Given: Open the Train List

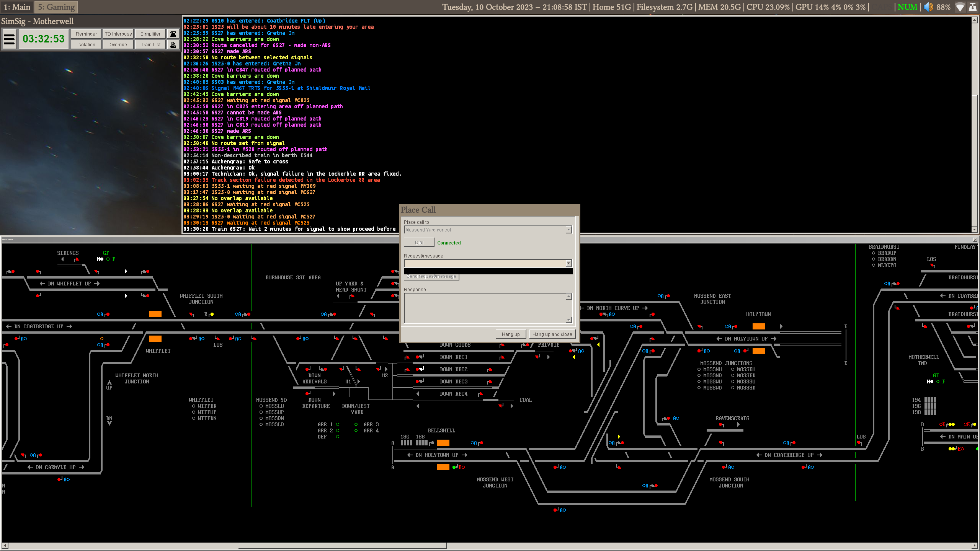Looking at the screenshot, I should (x=150, y=44).
